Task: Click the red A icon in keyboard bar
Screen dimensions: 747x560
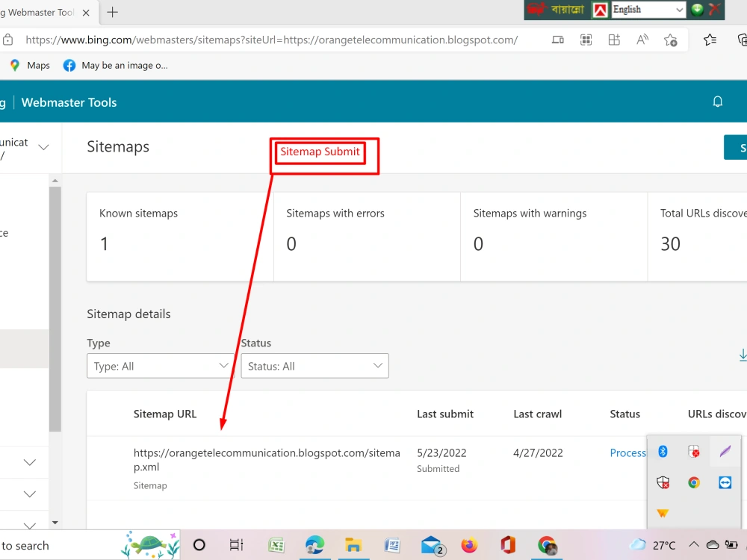Action: (601, 10)
